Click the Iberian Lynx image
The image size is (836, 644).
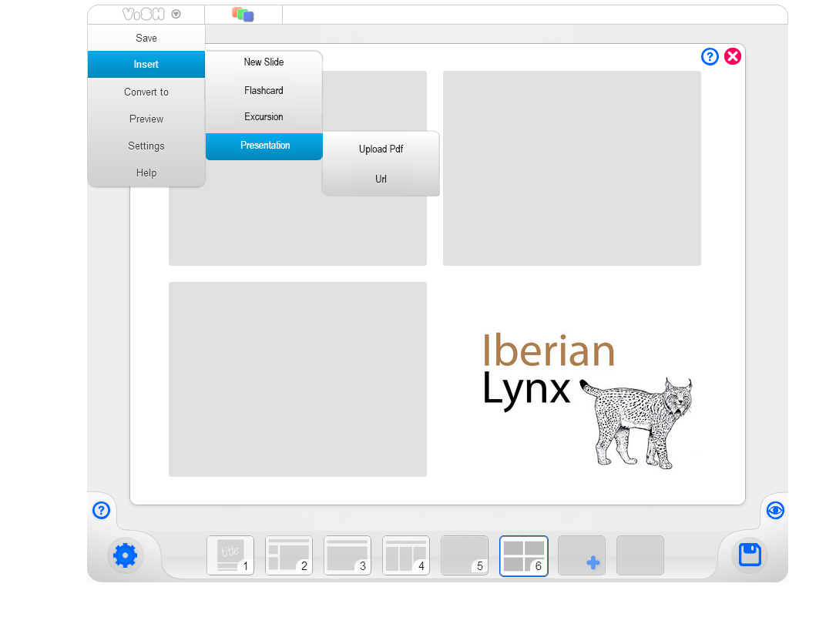point(587,399)
